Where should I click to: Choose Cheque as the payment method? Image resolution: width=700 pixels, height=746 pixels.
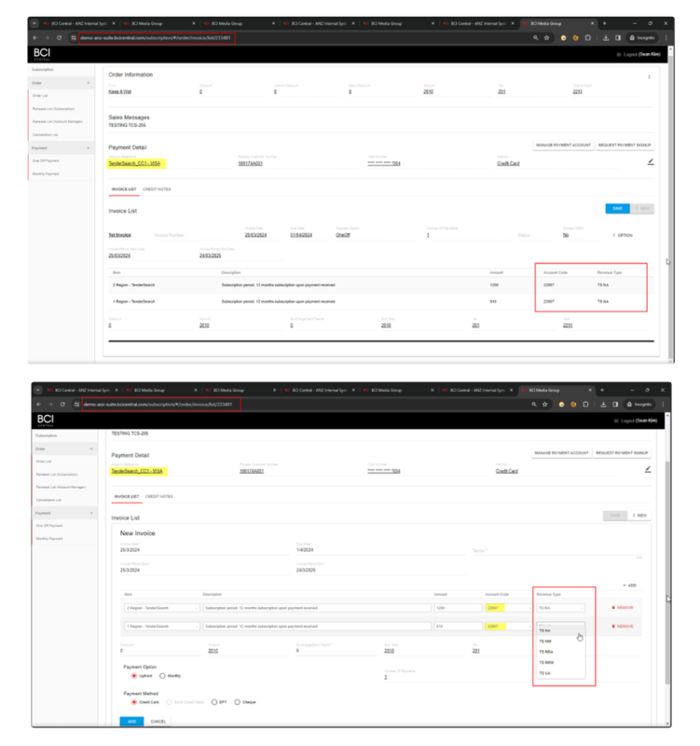(239, 701)
